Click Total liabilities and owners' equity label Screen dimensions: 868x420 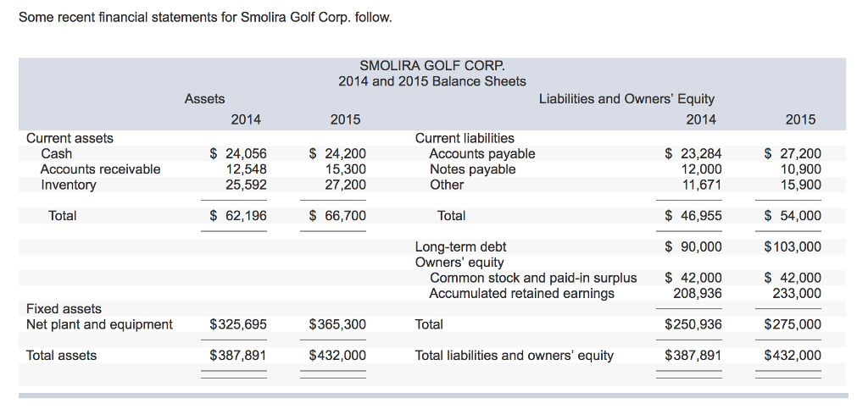(x=515, y=356)
